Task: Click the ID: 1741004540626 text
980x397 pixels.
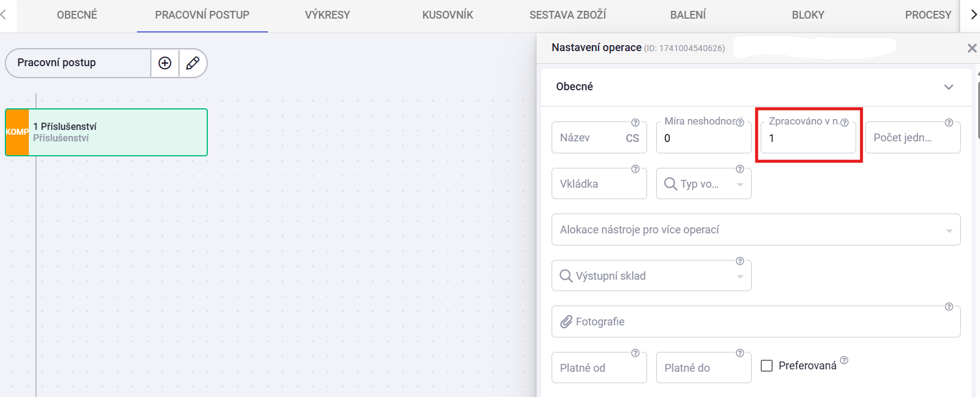Action: coord(684,48)
